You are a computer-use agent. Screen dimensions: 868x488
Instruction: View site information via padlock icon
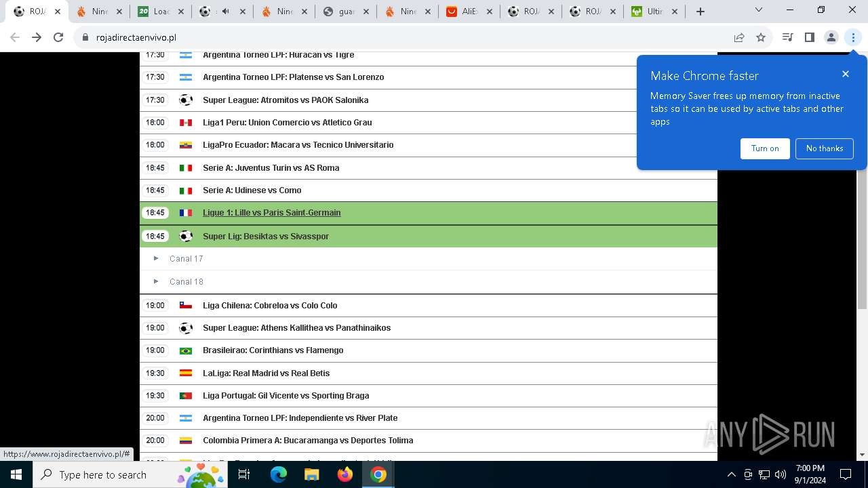[x=85, y=37]
